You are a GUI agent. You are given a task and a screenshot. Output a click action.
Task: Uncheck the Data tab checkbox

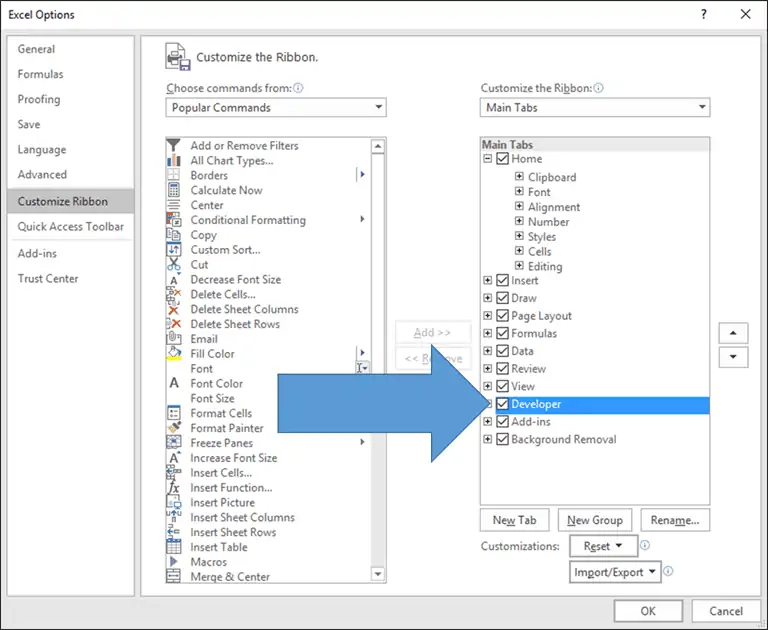[502, 351]
